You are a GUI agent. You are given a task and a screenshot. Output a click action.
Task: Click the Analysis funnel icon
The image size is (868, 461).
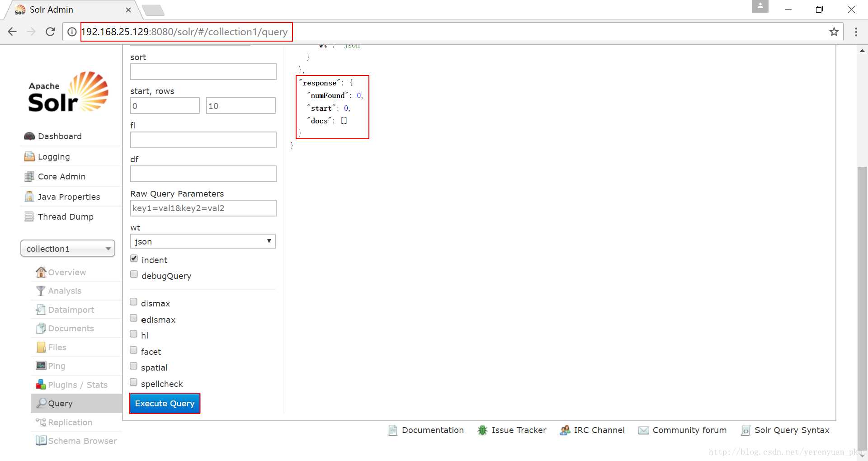coord(41,291)
